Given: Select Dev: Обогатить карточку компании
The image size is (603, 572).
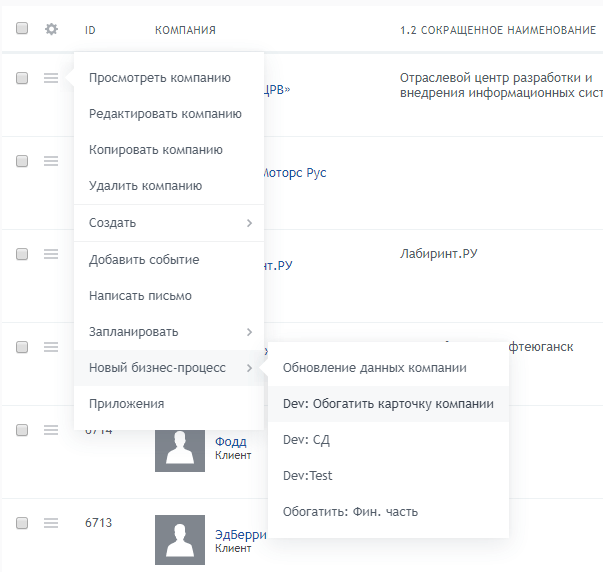Looking at the screenshot, I should click(388, 404).
